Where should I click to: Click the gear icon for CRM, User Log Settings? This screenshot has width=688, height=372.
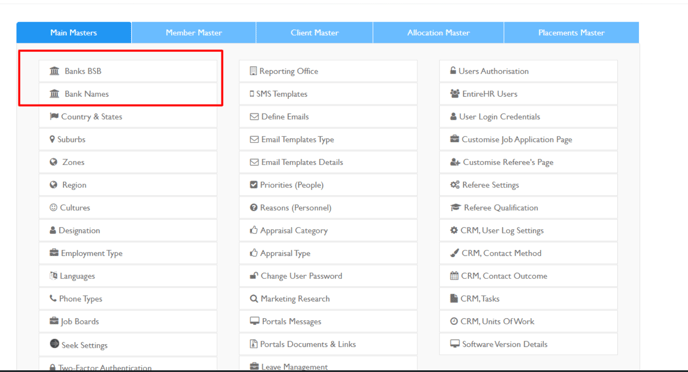point(454,230)
